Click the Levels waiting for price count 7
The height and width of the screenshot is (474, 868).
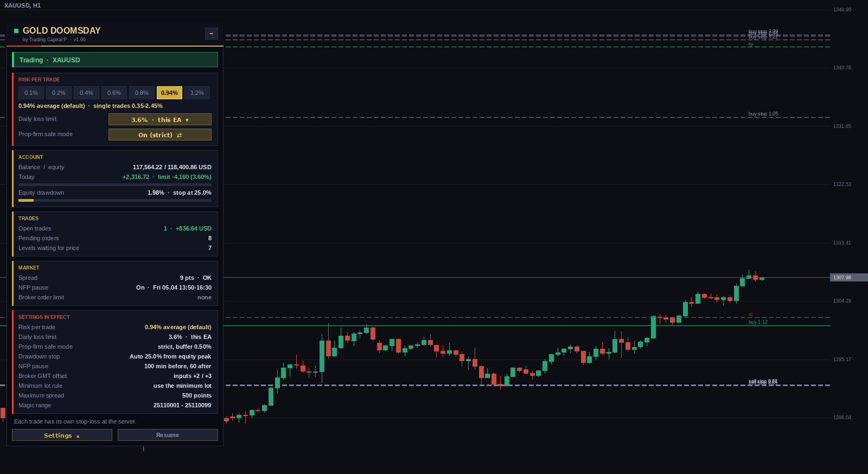click(210, 248)
